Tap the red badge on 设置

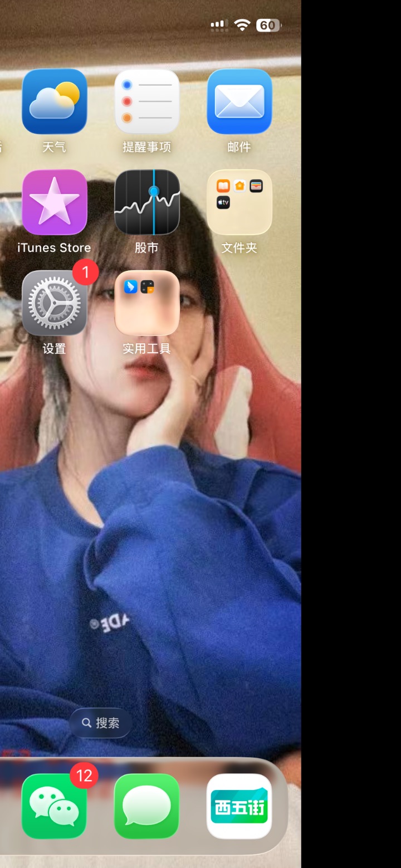[85, 272]
